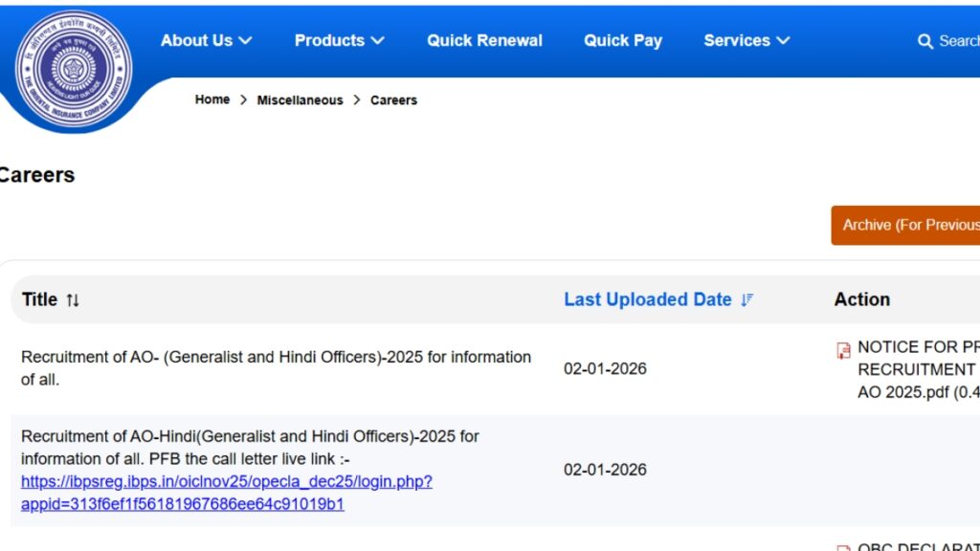Image resolution: width=980 pixels, height=551 pixels.
Task: Navigate to Home via breadcrumb
Action: tap(212, 99)
